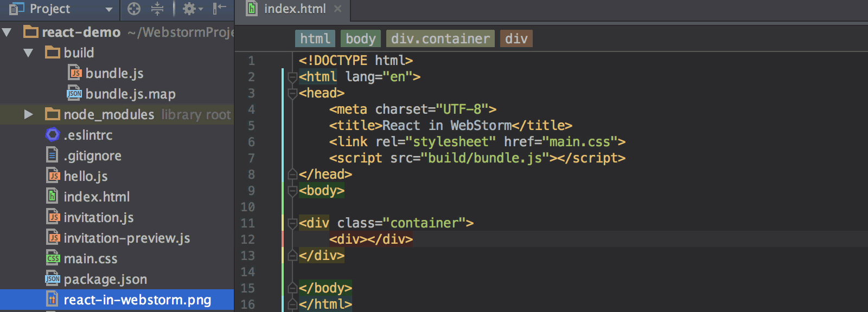Collapse the react-demo project root
The image size is (868, 312).
[7, 32]
